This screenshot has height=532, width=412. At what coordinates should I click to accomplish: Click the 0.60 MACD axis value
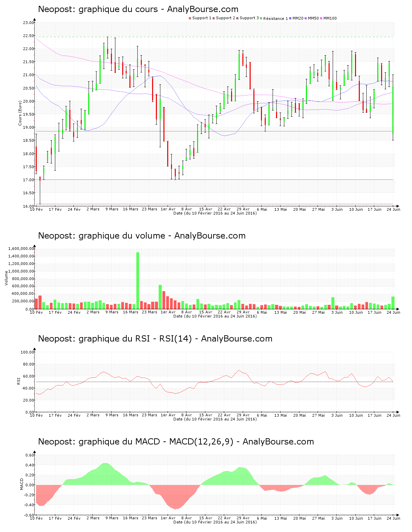30,455
